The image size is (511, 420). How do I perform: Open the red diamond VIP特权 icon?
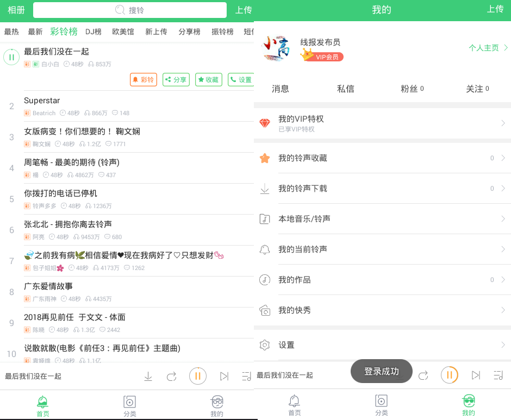point(265,123)
